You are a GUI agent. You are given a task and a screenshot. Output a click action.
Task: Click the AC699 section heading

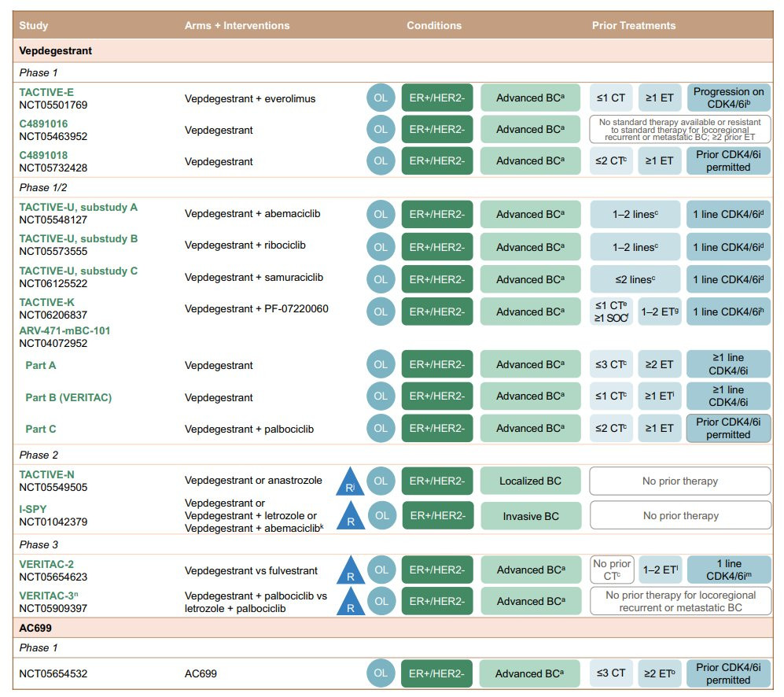click(x=35, y=628)
